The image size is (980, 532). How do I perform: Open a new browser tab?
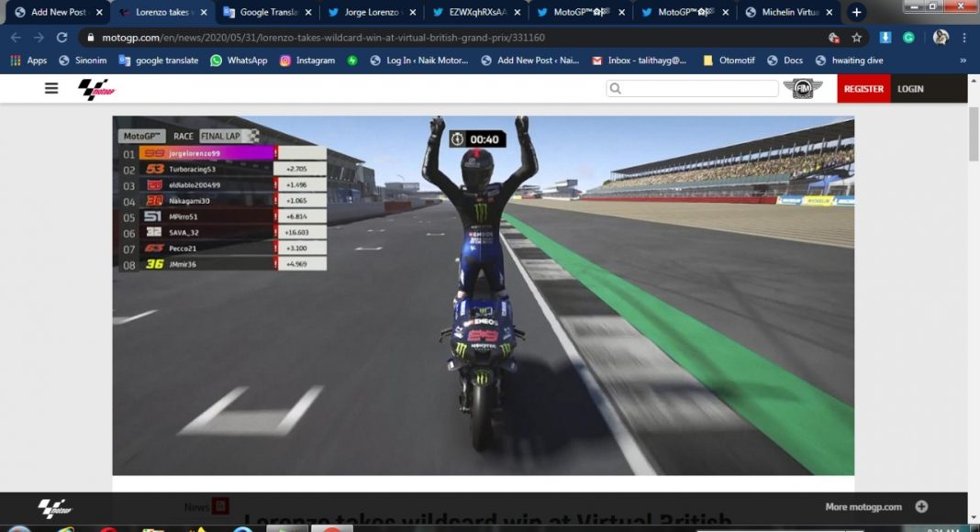pyautogui.click(x=856, y=12)
